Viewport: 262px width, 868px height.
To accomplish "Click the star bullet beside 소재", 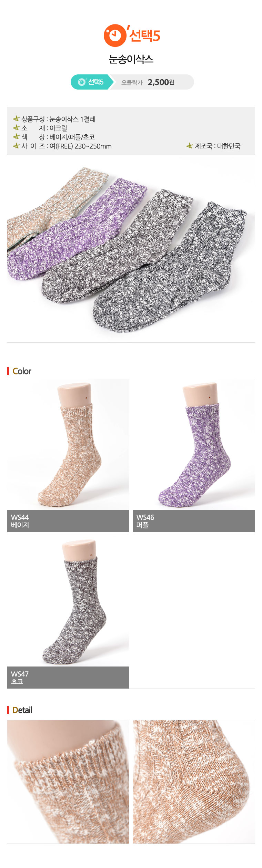I will (16, 128).
